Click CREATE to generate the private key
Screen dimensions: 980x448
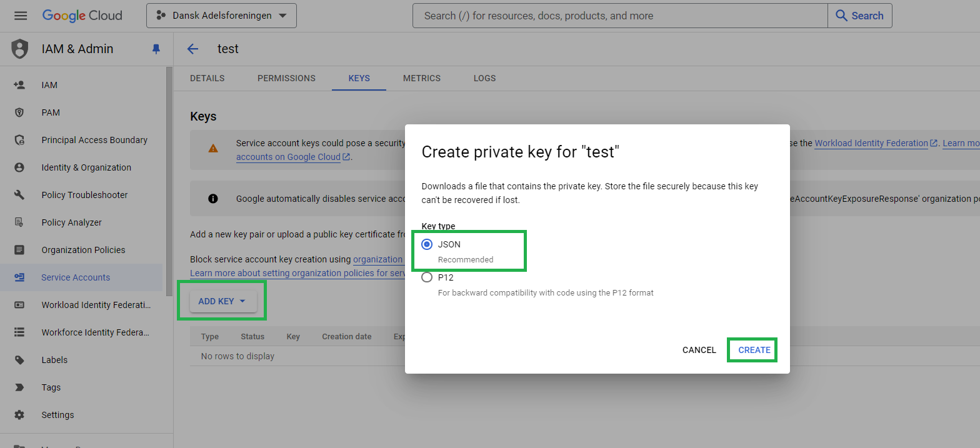click(x=754, y=350)
